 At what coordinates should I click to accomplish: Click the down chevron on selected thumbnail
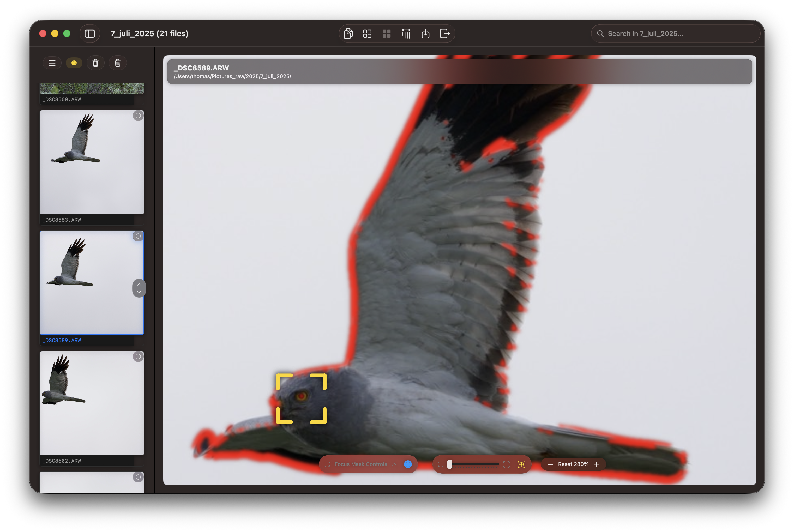pyautogui.click(x=139, y=292)
